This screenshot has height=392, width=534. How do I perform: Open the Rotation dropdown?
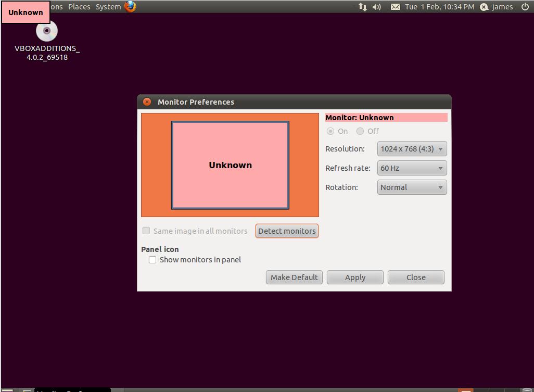click(x=412, y=187)
